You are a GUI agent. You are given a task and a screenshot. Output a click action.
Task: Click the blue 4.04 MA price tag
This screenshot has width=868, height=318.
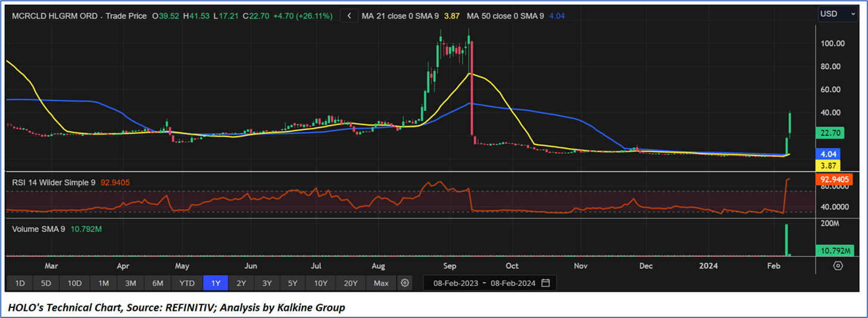coord(829,154)
